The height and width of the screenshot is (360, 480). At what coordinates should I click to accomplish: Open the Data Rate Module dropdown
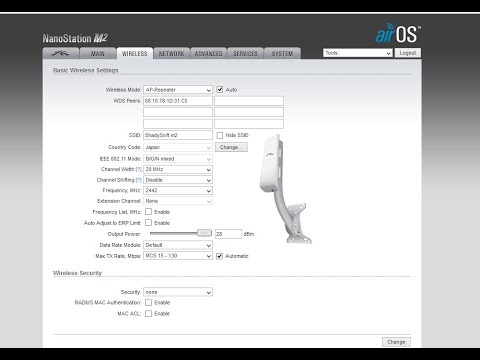178,245
